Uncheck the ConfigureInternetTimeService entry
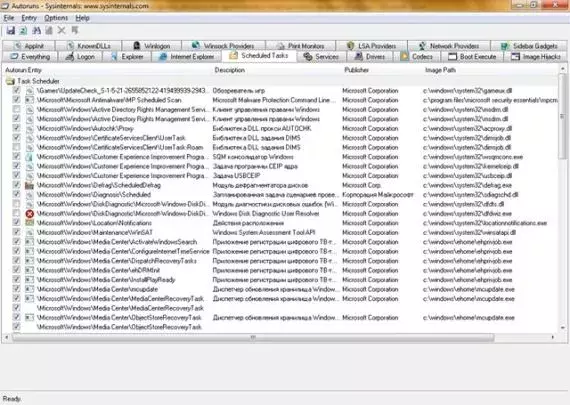The height and width of the screenshot is (405, 570). (16, 251)
